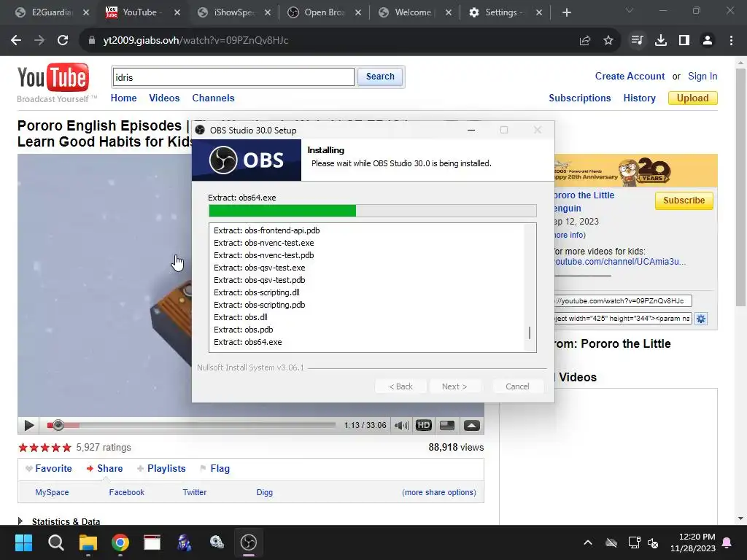Open Windows Start menu
The height and width of the screenshot is (560, 747).
point(23,542)
